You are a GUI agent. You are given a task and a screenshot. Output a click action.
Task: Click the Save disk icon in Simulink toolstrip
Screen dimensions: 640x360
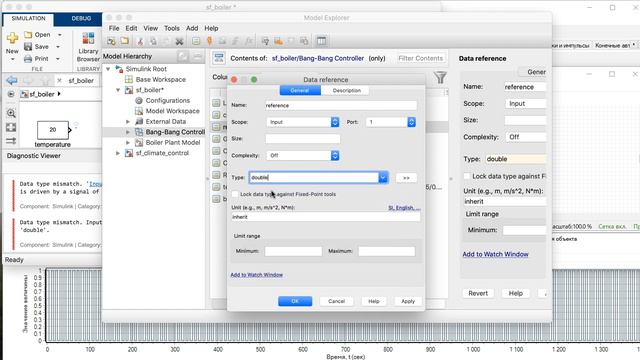[x=28, y=47]
